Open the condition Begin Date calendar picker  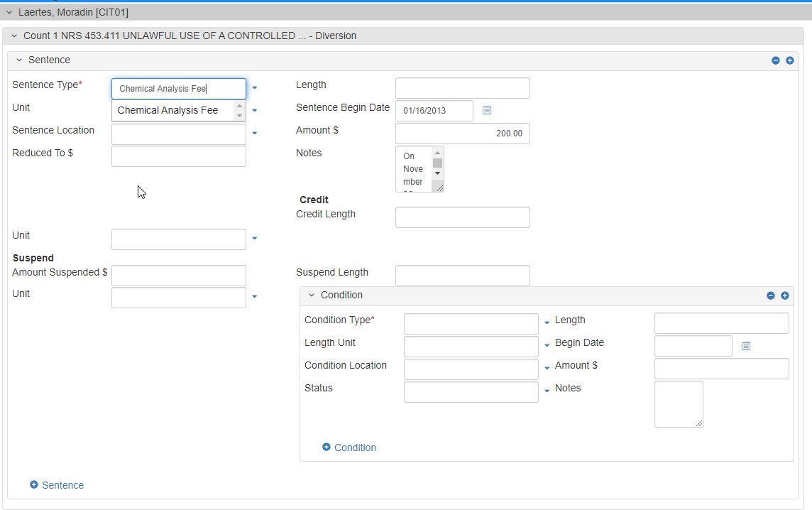tap(746, 346)
